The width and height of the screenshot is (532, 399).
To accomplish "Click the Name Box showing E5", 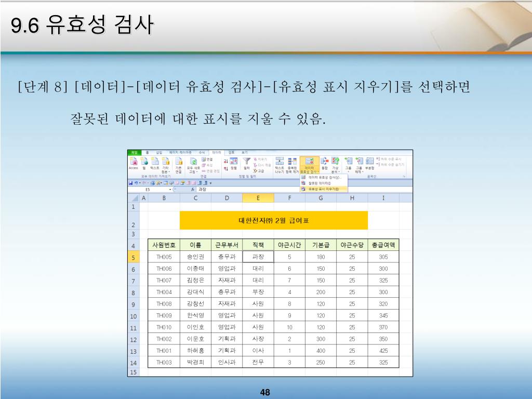I will (148, 190).
